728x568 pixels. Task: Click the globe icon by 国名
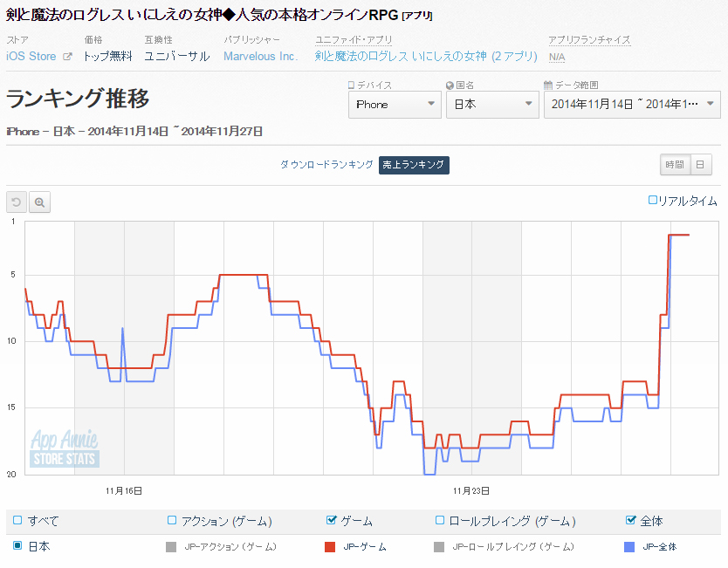450,86
